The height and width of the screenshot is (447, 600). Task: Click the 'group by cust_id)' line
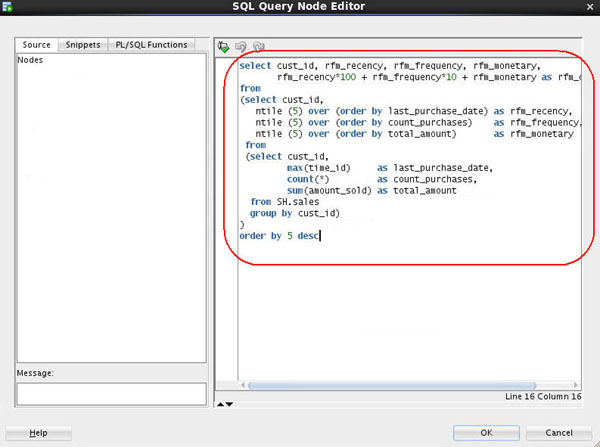(295, 213)
